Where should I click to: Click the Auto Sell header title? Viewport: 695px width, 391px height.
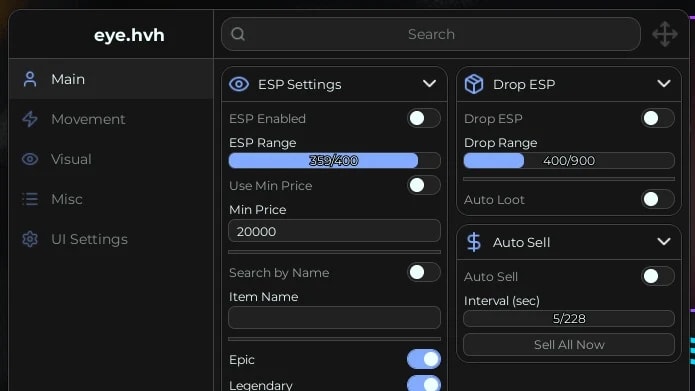tap(521, 242)
